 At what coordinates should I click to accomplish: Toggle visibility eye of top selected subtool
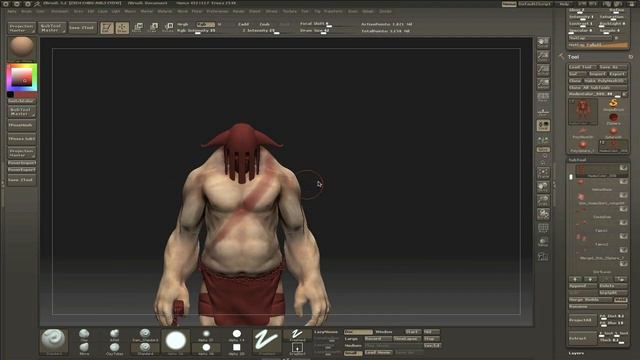(623, 168)
